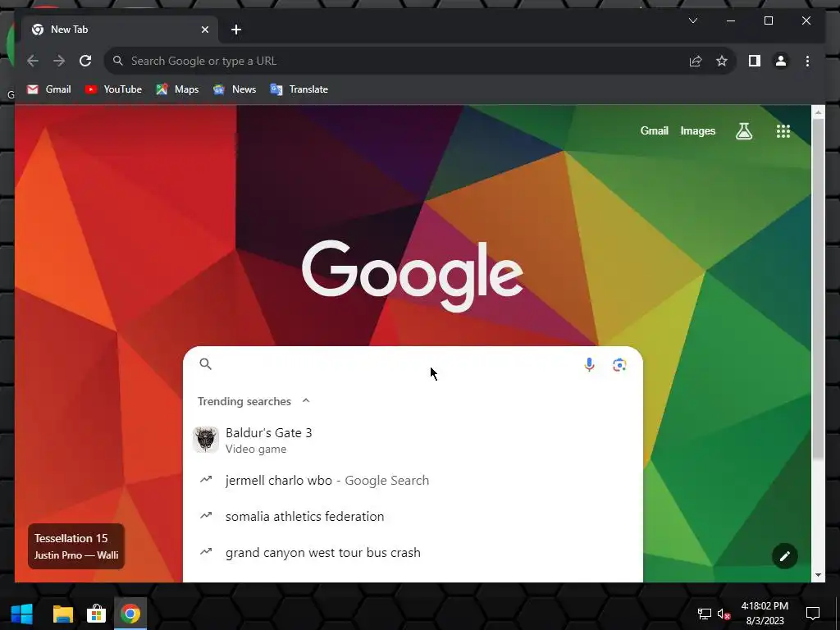Choose Baldur's Gate 3 trending suggestion

(x=413, y=440)
